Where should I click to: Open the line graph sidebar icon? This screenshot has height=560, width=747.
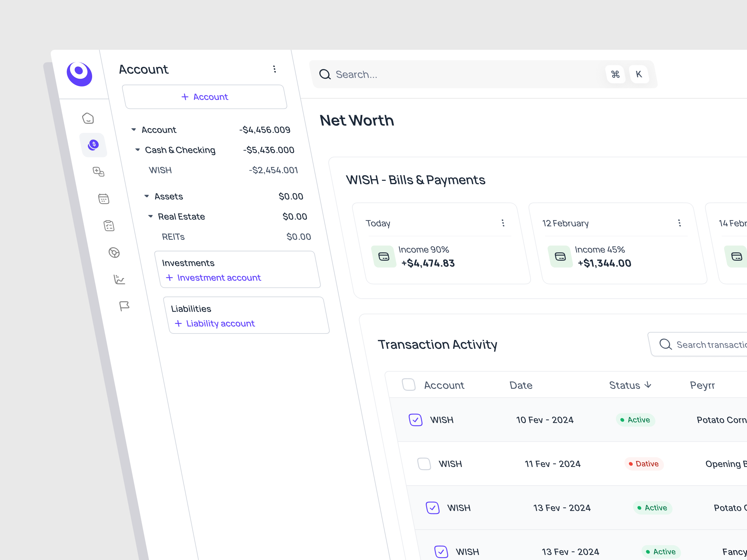119,279
